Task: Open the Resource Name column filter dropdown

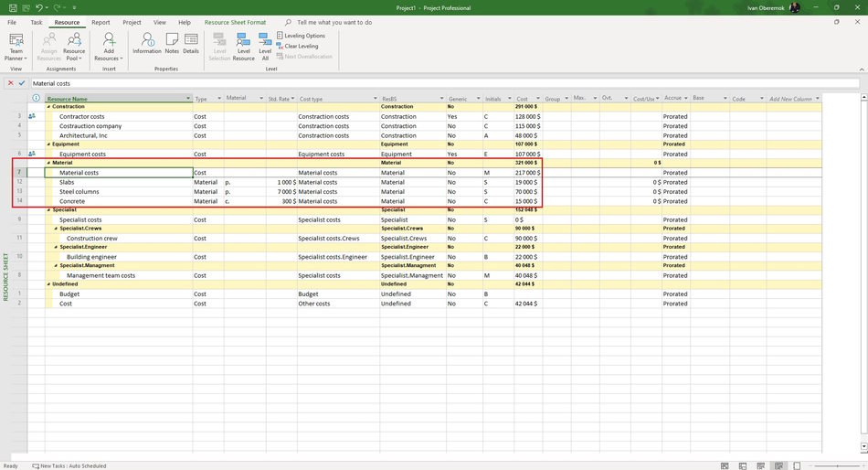Action: (188, 99)
